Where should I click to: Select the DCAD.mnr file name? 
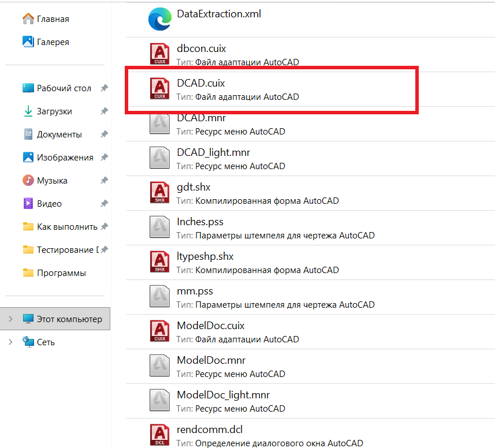tap(201, 118)
